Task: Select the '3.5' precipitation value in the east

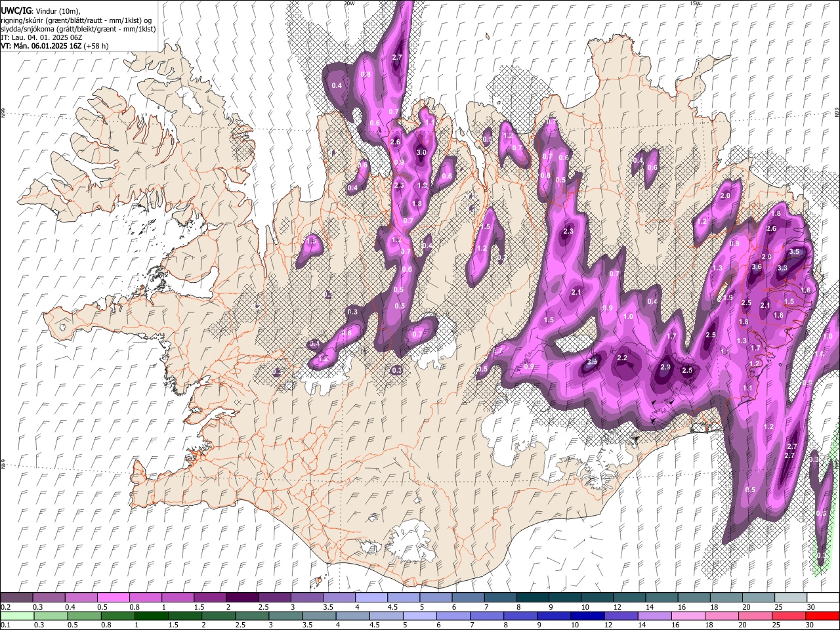Action: [x=794, y=251]
